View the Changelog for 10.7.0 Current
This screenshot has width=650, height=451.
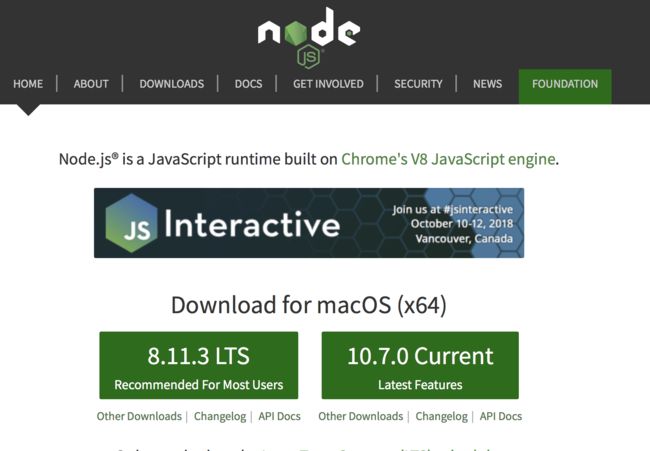pyautogui.click(x=441, y=416)
